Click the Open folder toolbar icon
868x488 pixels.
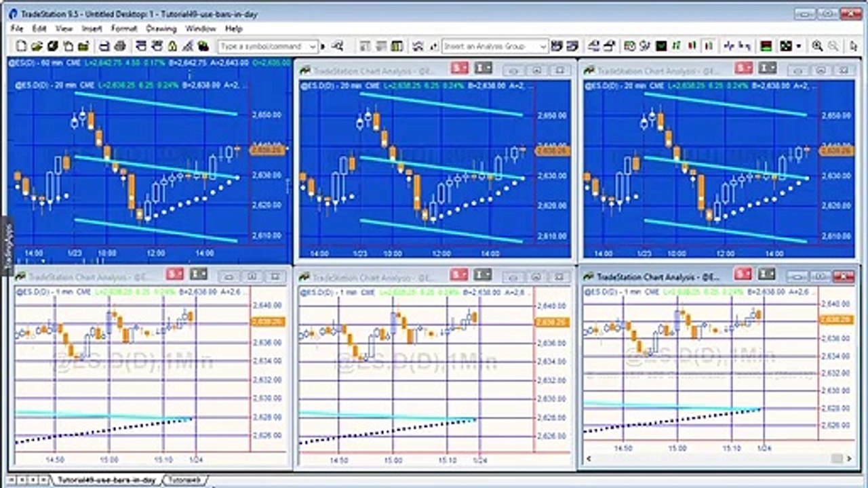coord(37,46)
